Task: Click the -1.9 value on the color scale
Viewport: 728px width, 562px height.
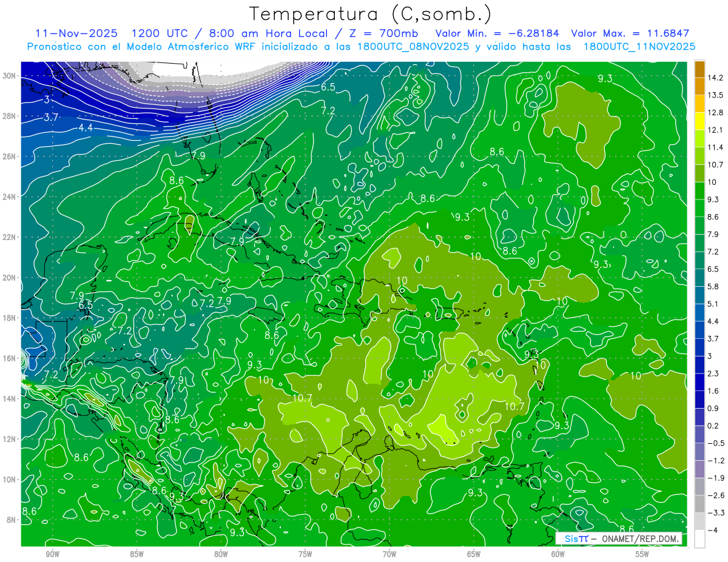Action: [716, 478]
